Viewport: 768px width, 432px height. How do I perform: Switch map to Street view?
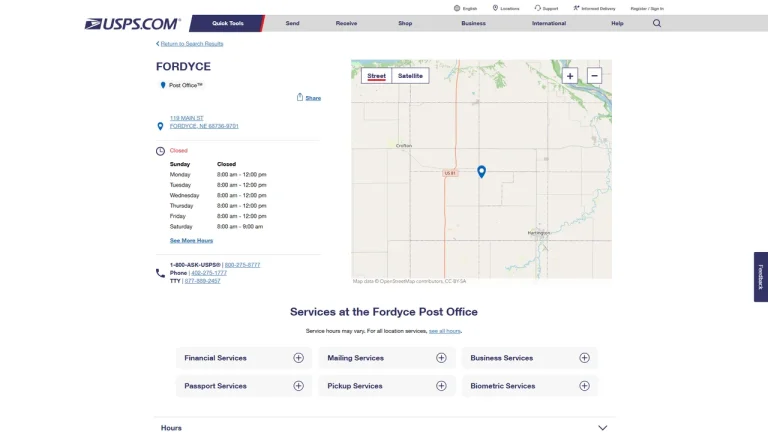(376, 76)
